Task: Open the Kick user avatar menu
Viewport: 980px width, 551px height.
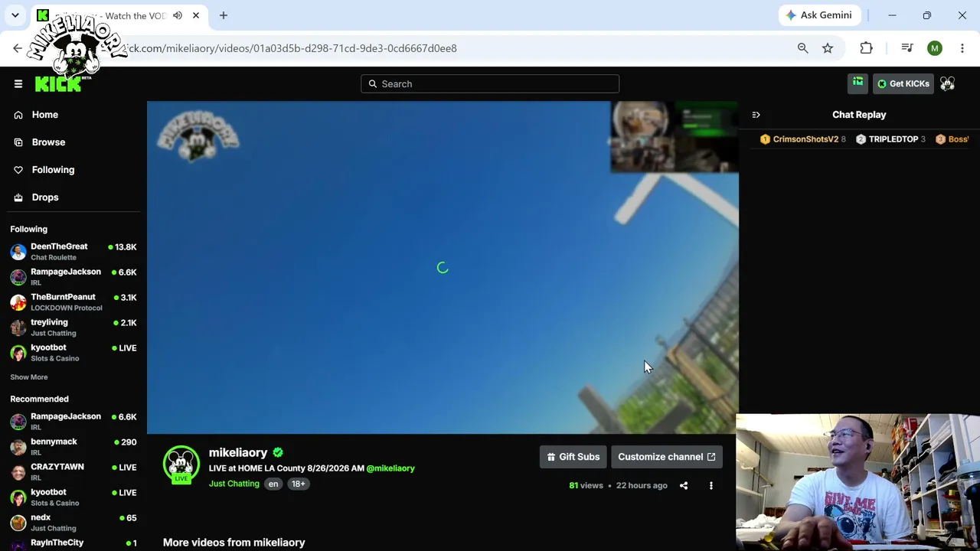Action: click(x=948, y=84)
